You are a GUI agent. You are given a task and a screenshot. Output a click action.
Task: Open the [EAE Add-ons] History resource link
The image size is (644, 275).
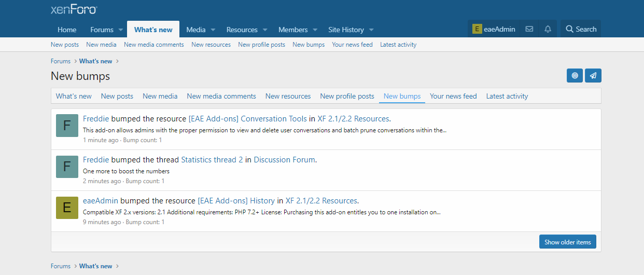pyautogui.click(x=236, y=201)
